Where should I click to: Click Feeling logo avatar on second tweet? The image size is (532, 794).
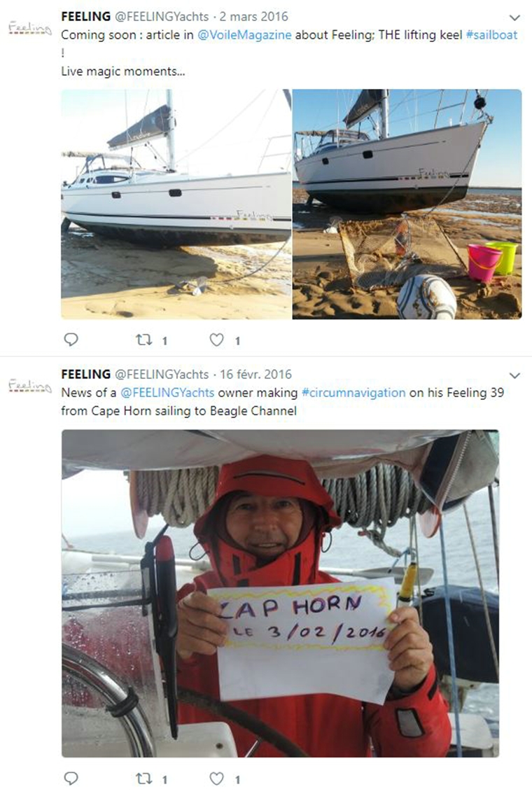29,386
